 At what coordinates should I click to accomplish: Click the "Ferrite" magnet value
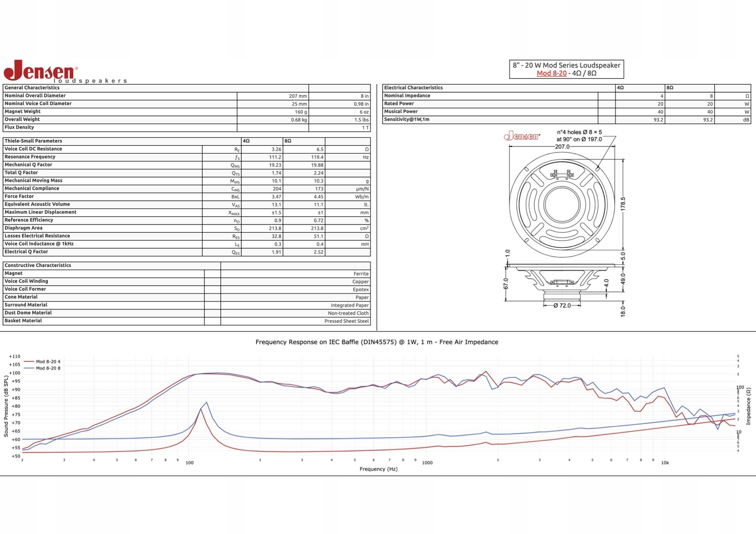(361, 274)
